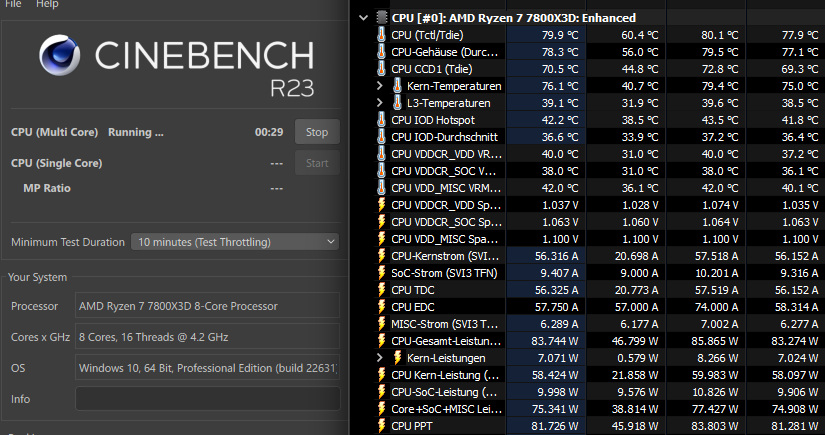Click the 20.698 A CPU-Kernstrom minimum value

tap(636, 256)
